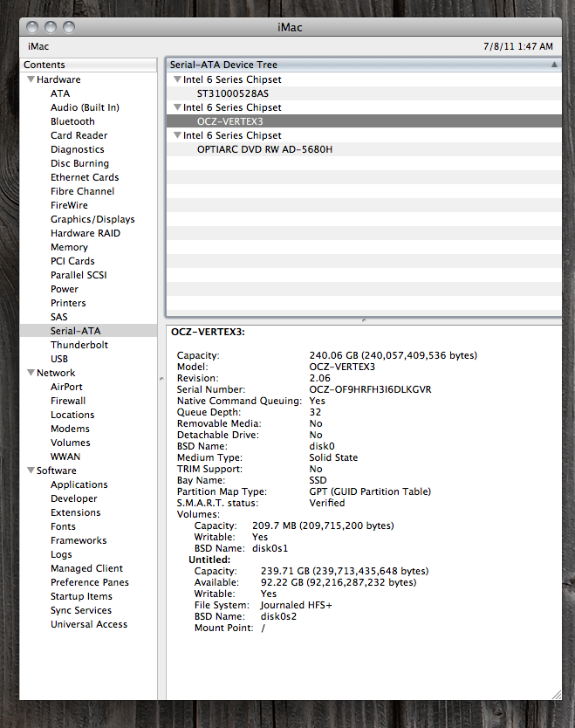Select the ST31000528AS drive row
This screenshot has height=728, width=575.
364,93
